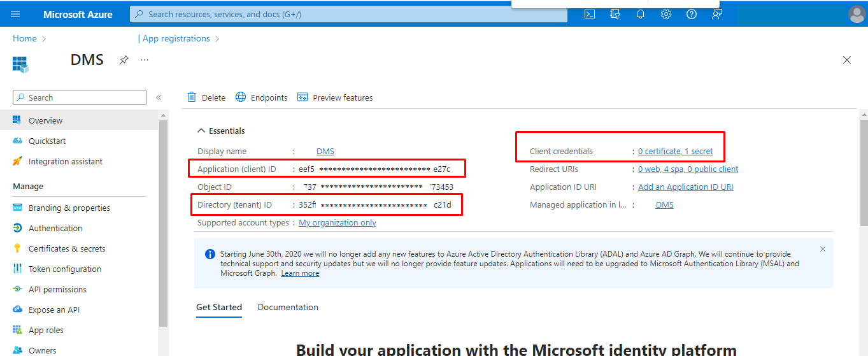
Task: Open the DMS display name link
Action: [x=325, y=151]
